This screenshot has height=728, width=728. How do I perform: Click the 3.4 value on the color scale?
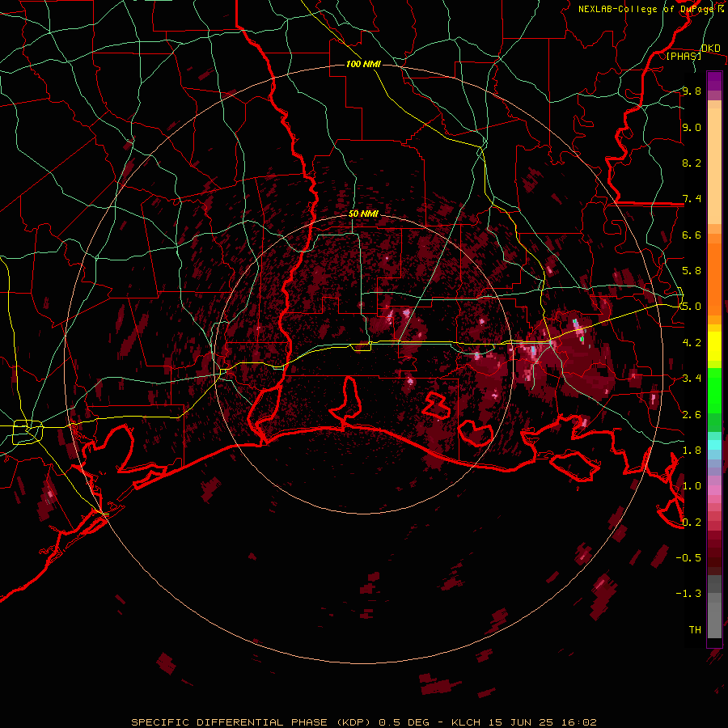click(x=692, y=379)
